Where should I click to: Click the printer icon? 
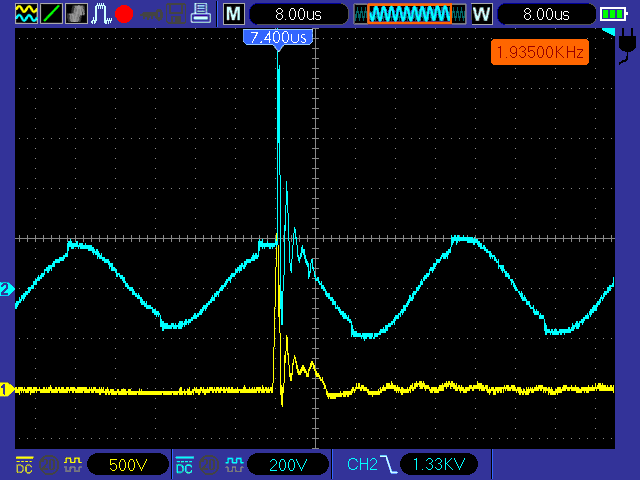click(200, 14)
